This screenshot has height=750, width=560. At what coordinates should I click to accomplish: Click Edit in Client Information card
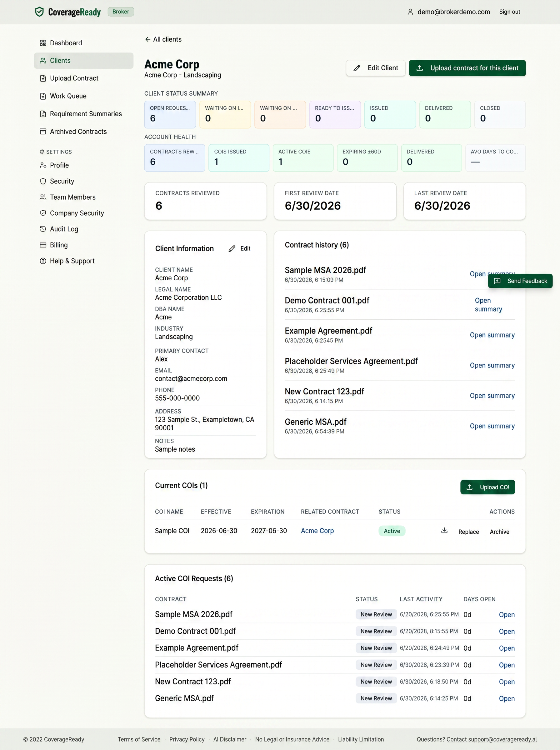coord(240,249)
